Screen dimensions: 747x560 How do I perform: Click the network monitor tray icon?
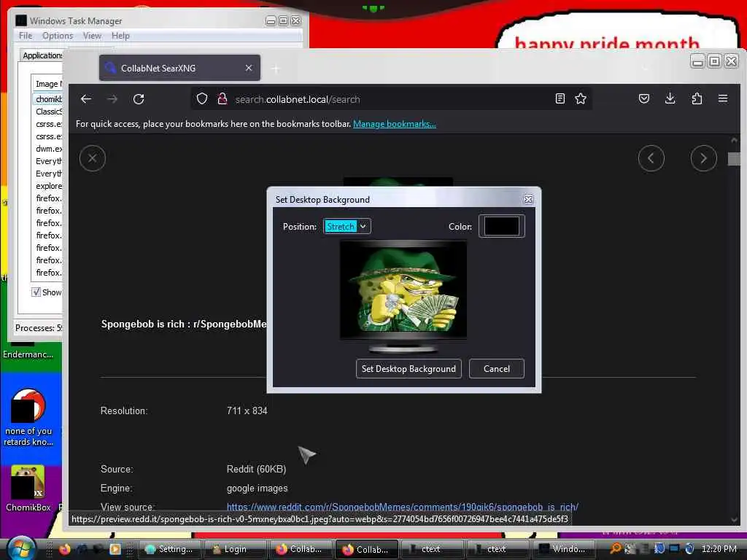click(x=674, y=548)
